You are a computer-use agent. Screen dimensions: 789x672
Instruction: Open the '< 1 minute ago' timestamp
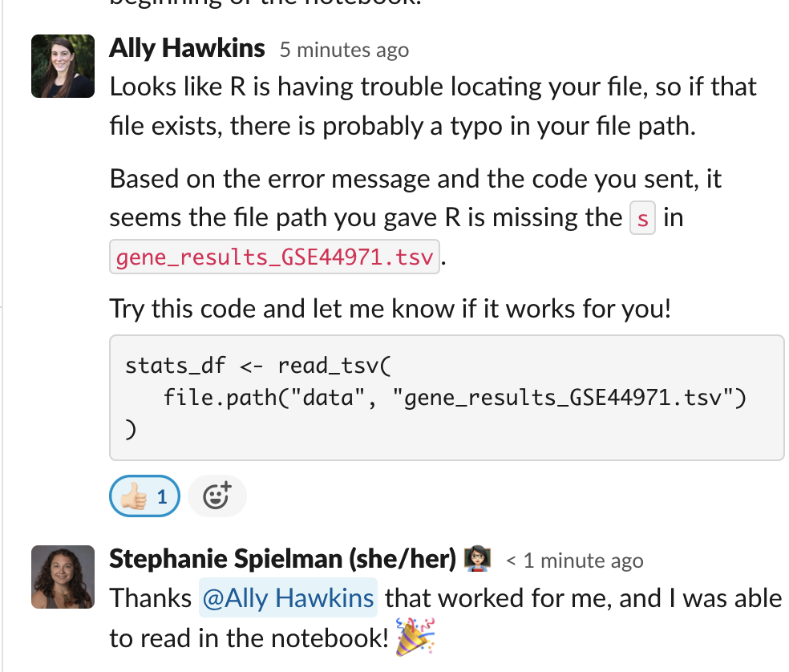[x=576, y=561]
